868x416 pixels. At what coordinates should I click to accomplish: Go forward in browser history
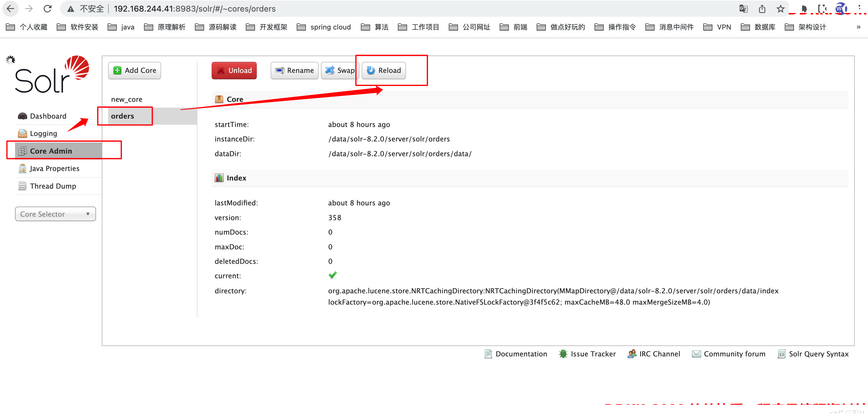pos(29,9)
